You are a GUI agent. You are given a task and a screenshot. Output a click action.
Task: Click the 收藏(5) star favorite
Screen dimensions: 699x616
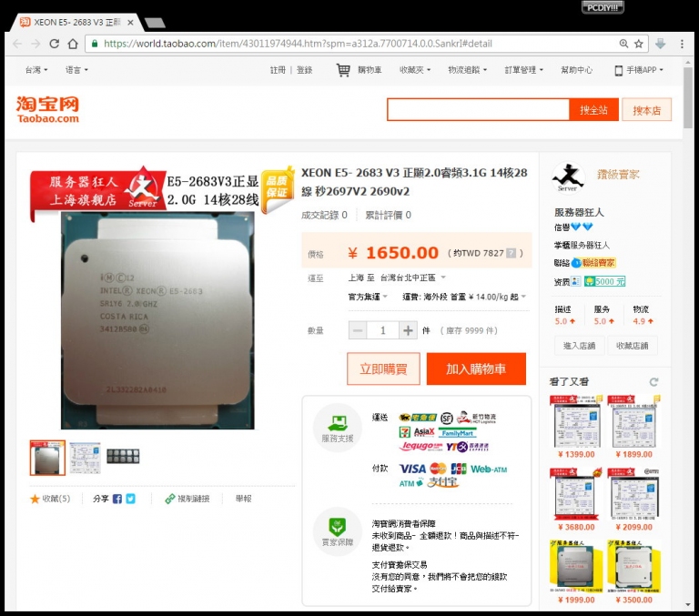[50, 499]
